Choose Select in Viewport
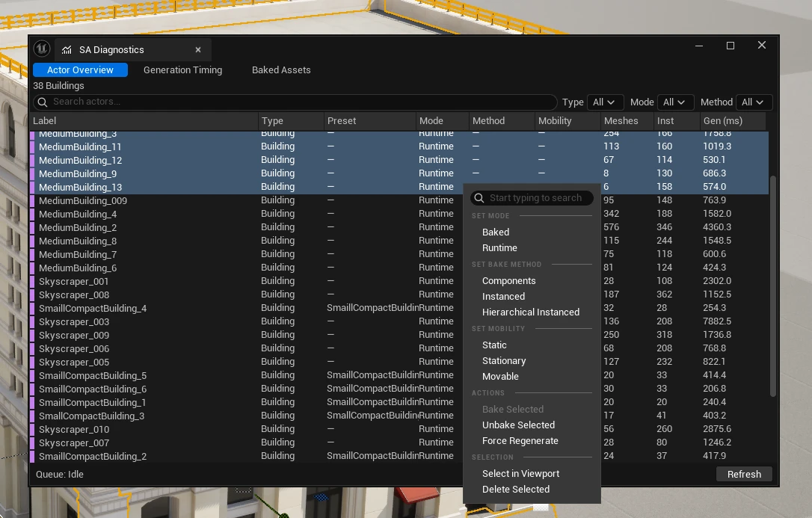This screenshot has width=812, height=518. pos(532,473)
